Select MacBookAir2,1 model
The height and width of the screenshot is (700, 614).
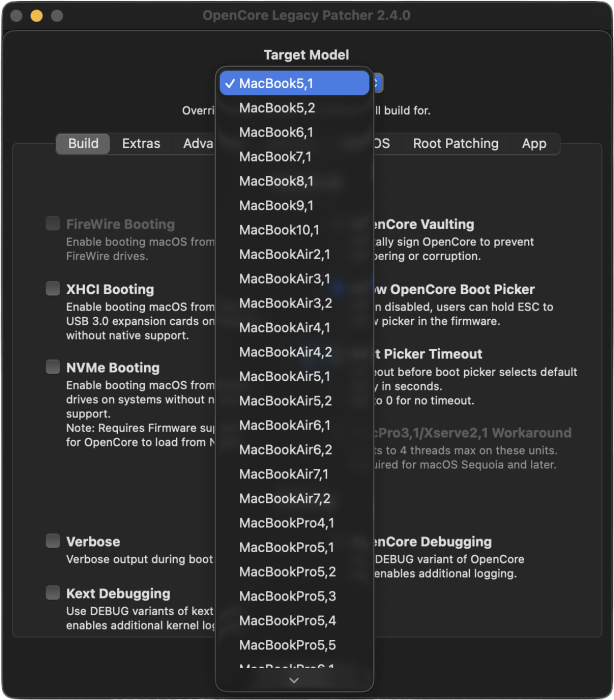pos(294,254)
